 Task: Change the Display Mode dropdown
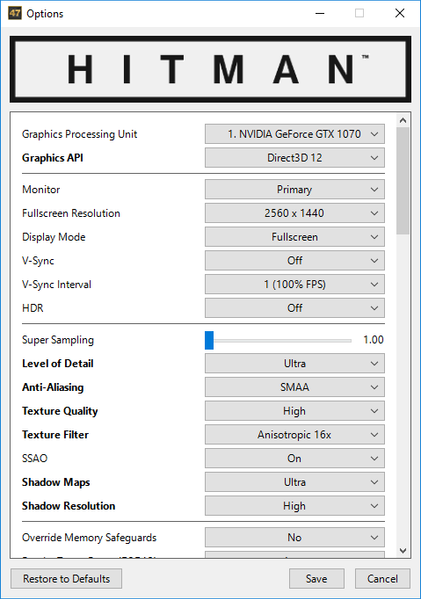(295, 237)
